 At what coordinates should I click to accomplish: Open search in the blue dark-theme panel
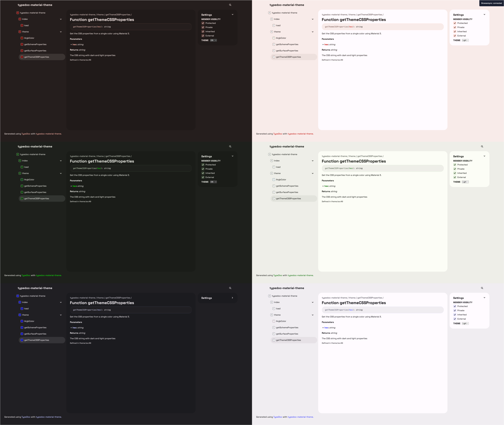230,288
